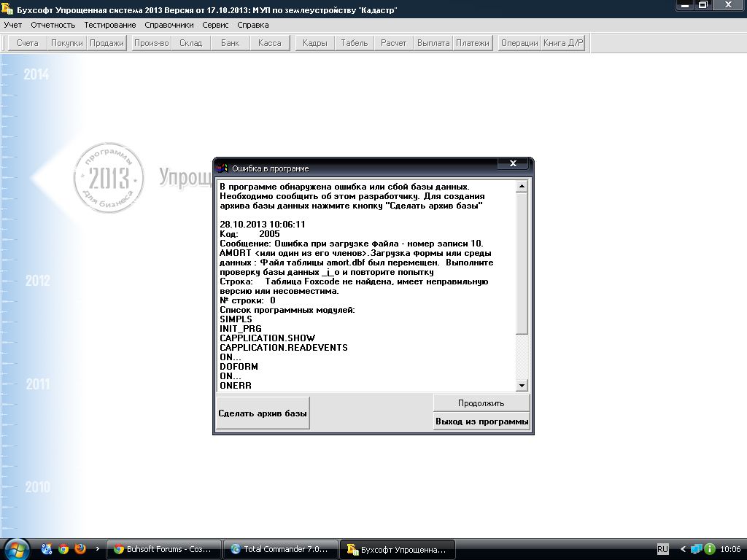
Task: Click the network tray icon
Action: (696, 549)
